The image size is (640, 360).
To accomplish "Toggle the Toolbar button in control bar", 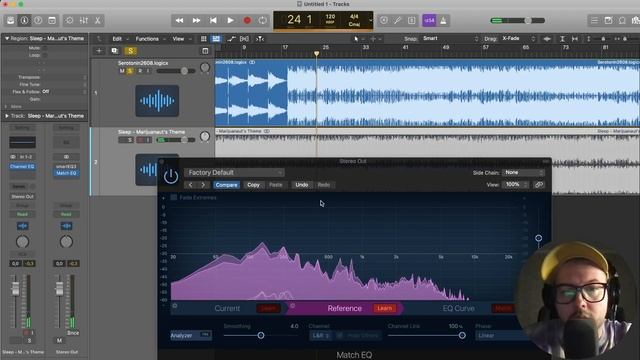I will tap(52, 20).
